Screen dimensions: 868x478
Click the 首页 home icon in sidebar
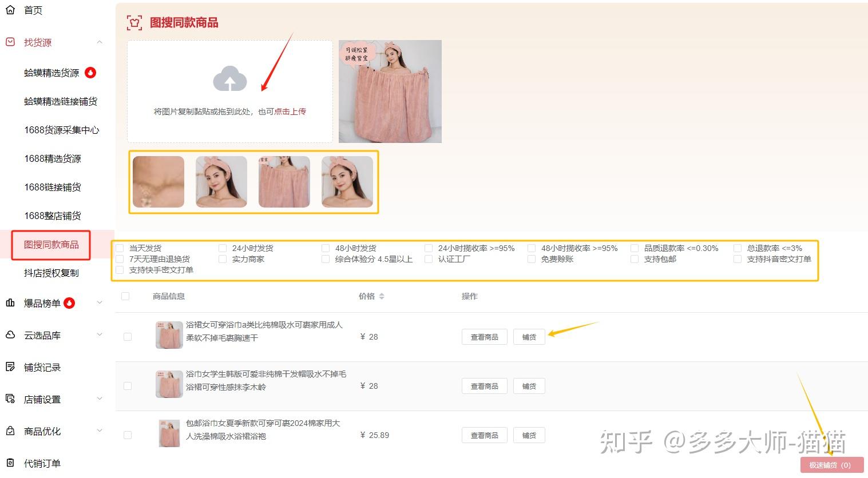tap(9, 9)
